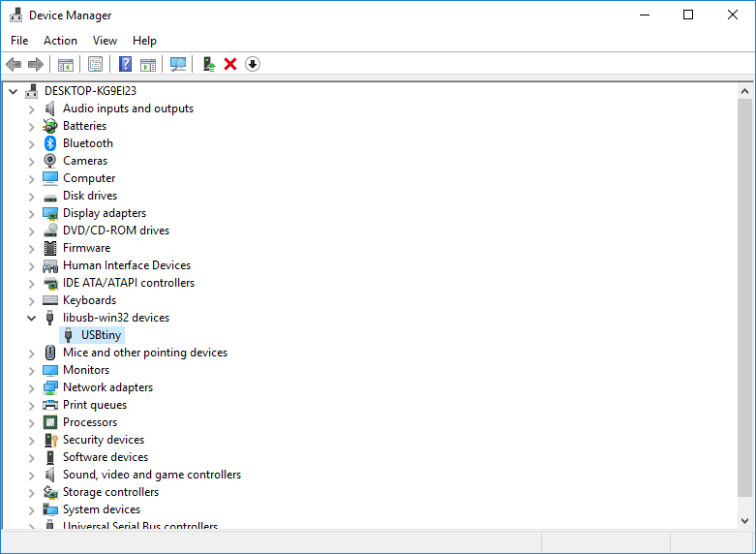Screen dimensions: 756x554
Task: Select Mice and other pointing devices
Action: click(x=144, y=353)
